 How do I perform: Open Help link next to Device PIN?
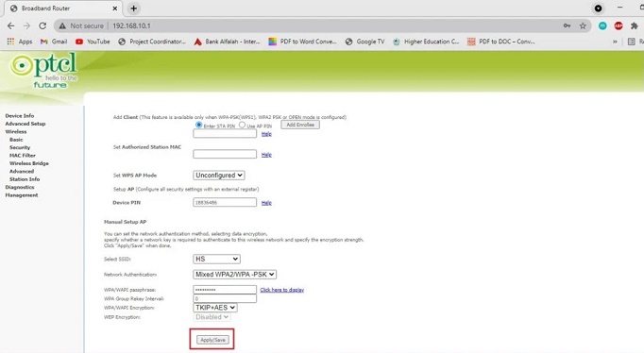(x=266, y=203)
